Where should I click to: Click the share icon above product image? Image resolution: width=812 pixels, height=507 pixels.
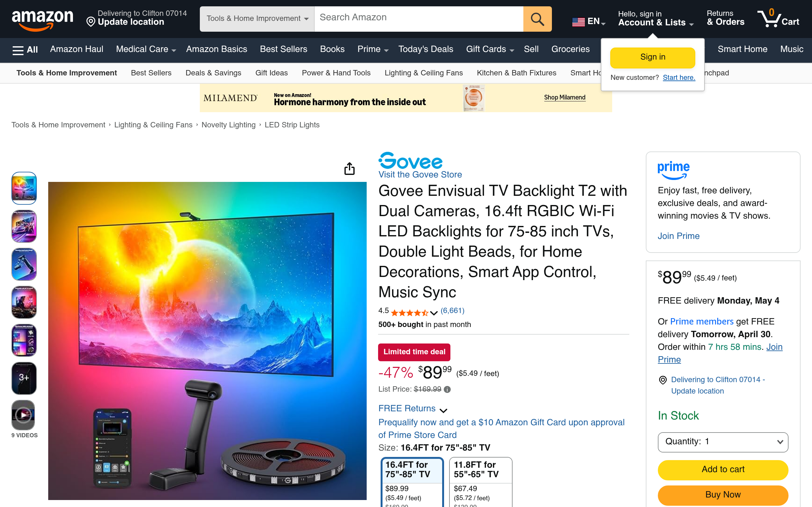click(x=349, y=169)
